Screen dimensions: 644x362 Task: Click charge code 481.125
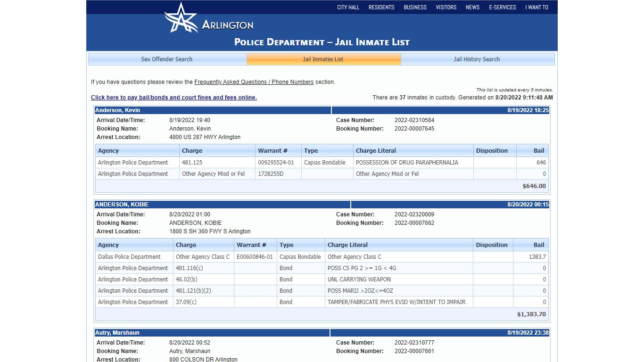(x=192, y=163)
